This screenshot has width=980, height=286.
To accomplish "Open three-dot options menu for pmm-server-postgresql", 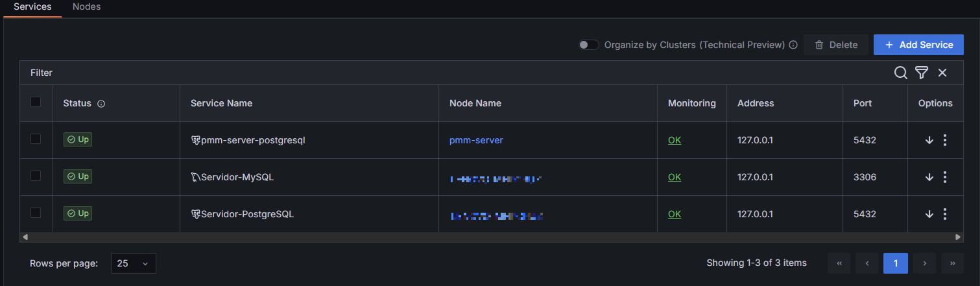I will pos(945,140).
